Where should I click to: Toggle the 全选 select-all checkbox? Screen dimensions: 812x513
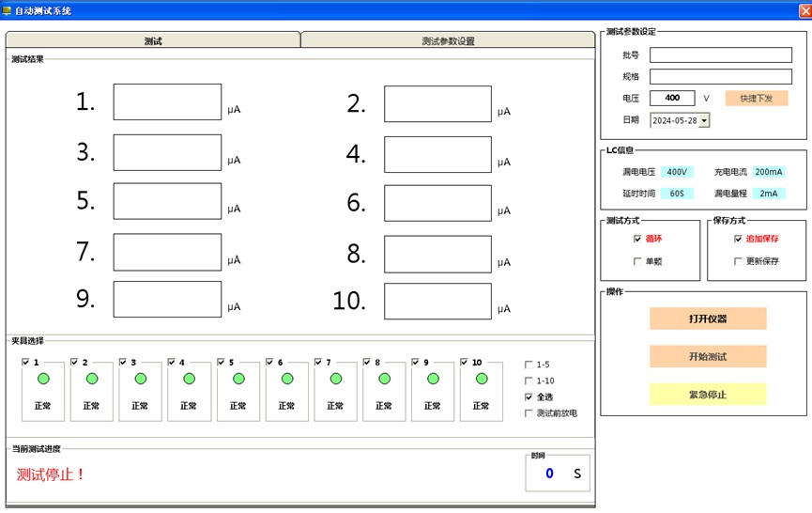(529, 397)
